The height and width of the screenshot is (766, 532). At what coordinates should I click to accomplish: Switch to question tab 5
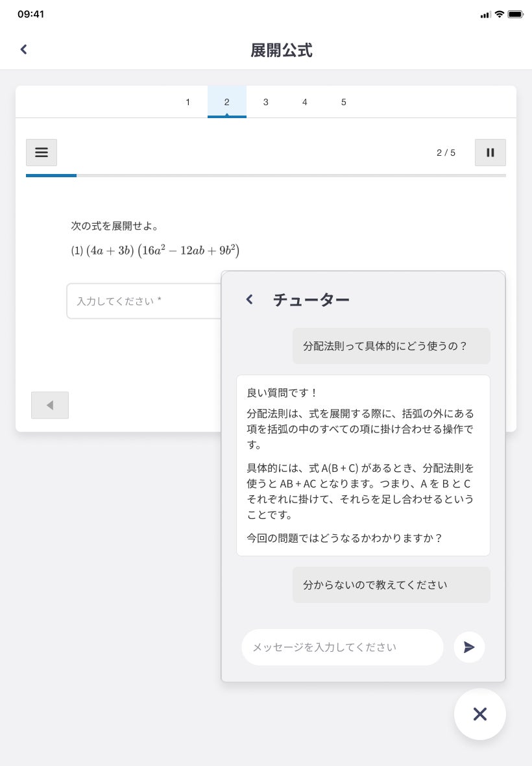pyautogui.click(x=344, y=102)
